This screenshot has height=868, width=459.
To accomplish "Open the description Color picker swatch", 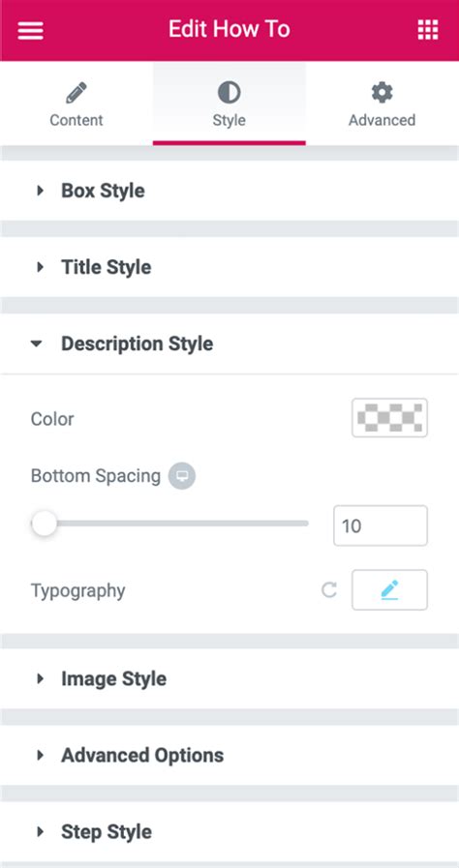I will tap(389, 418).
